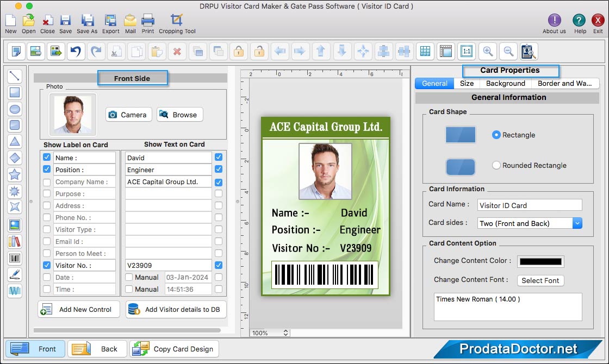The height and width of the screenshot is (364, 609).
Task: Uncheck the Name label checkbox
Action: pyautogui.click(x=47, y=157)
